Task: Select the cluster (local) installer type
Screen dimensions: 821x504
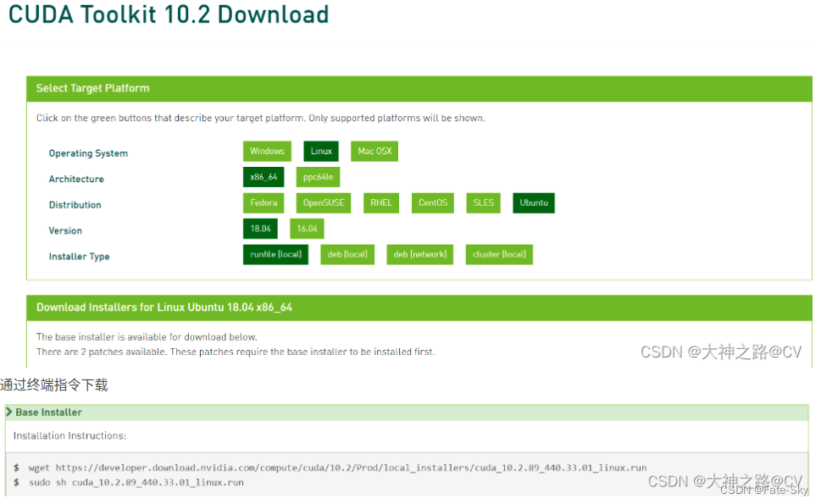Action: point(499,254)
